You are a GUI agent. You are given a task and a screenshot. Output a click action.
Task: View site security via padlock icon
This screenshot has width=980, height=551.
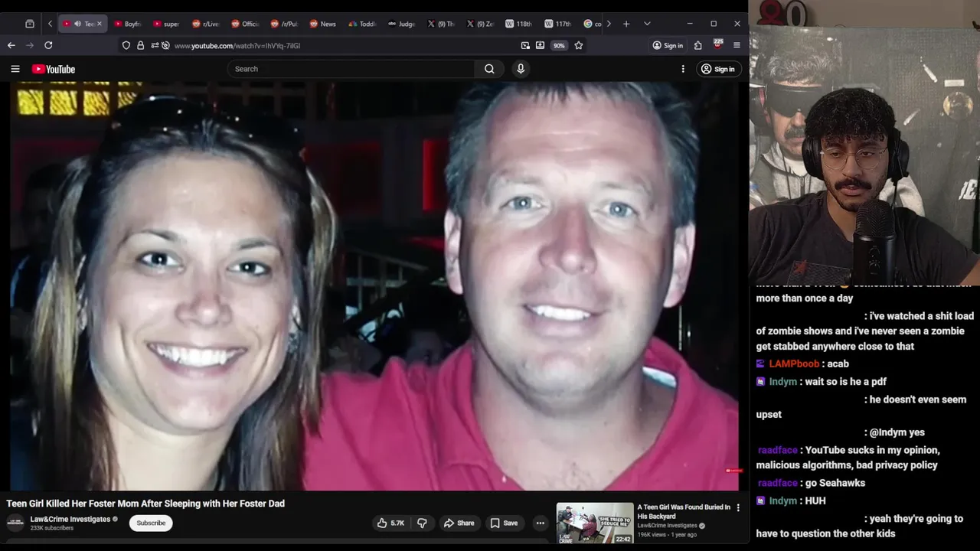coord(140,45)
